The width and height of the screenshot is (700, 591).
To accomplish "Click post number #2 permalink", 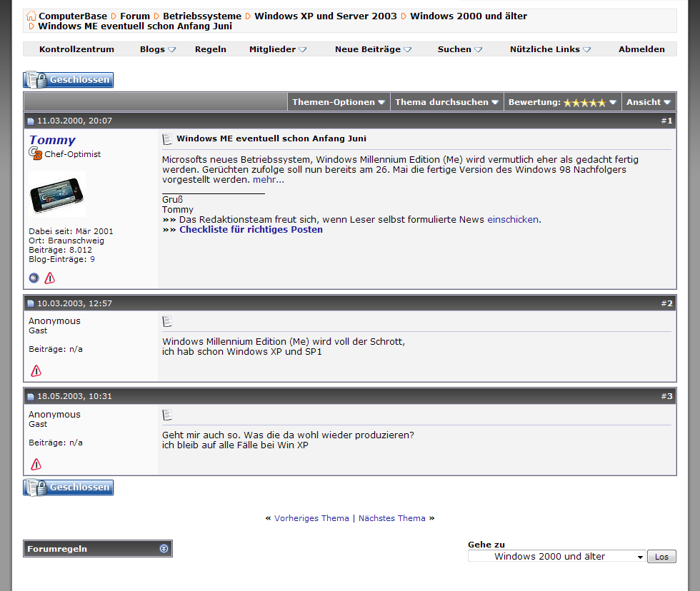I will click(666, 304).
